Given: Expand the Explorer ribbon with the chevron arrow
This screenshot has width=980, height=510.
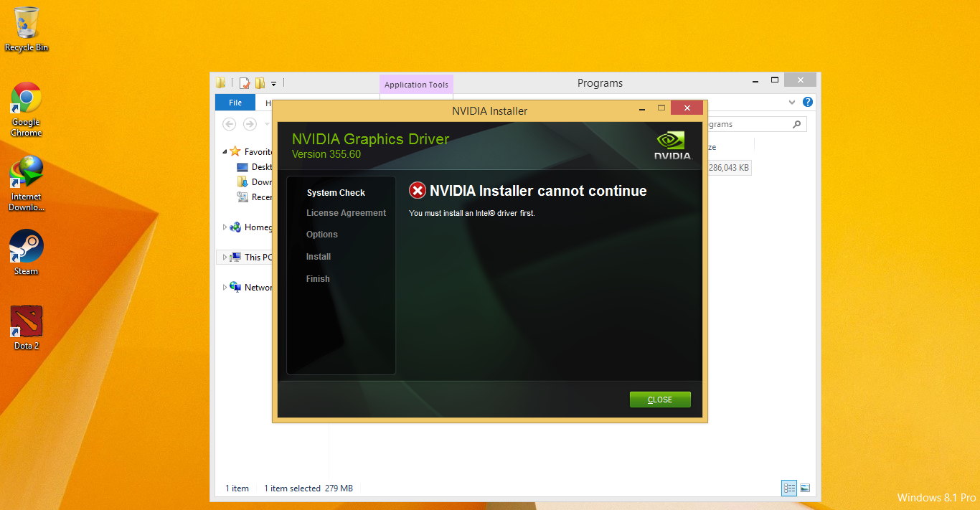Looking at the screenshot, I should (793, 103).
